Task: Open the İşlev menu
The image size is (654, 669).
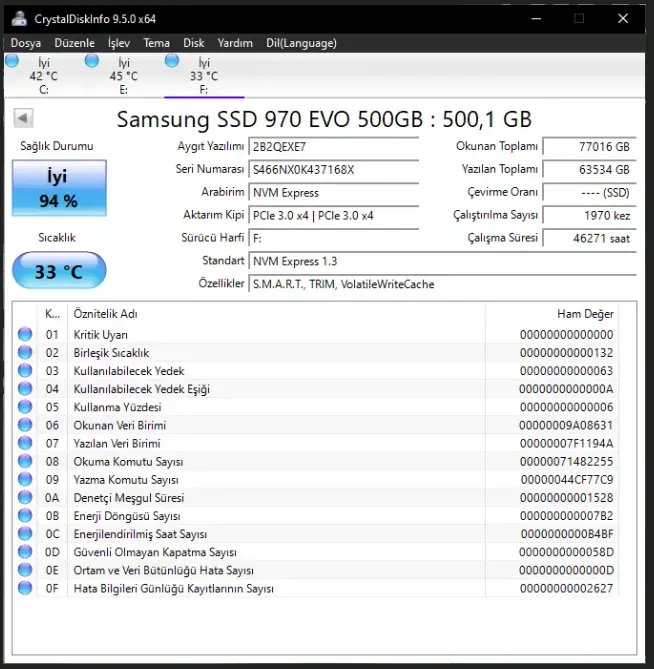Action: click(x=119, y=43)
